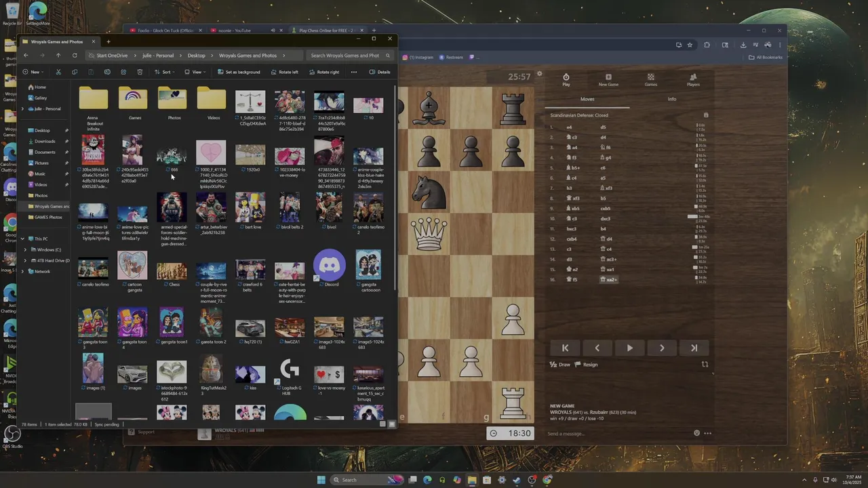Open OBS Studio desktop shortcut
Image resolution: width=868 pixels, height=488 pixels.
[12, 435]
